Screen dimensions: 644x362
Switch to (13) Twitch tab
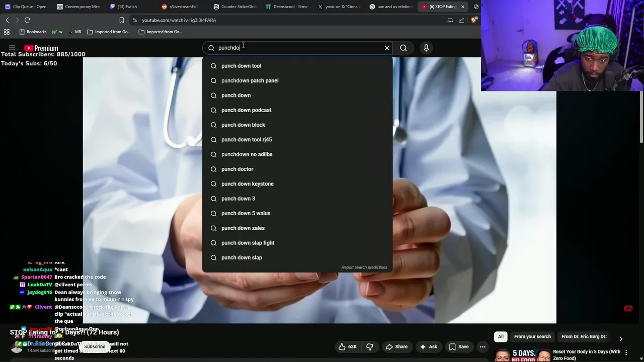(131, 7)
